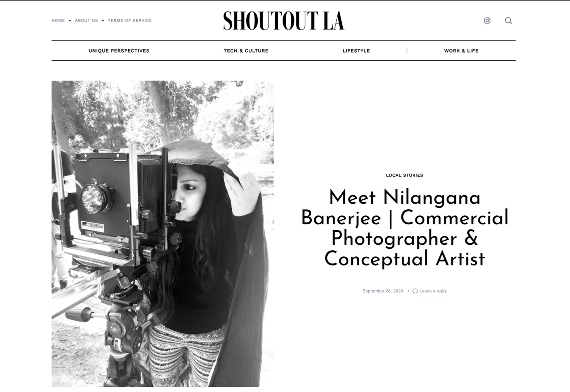Open the search magnifier icon
The height and width of the screenshot is (392, 570).
508,21
